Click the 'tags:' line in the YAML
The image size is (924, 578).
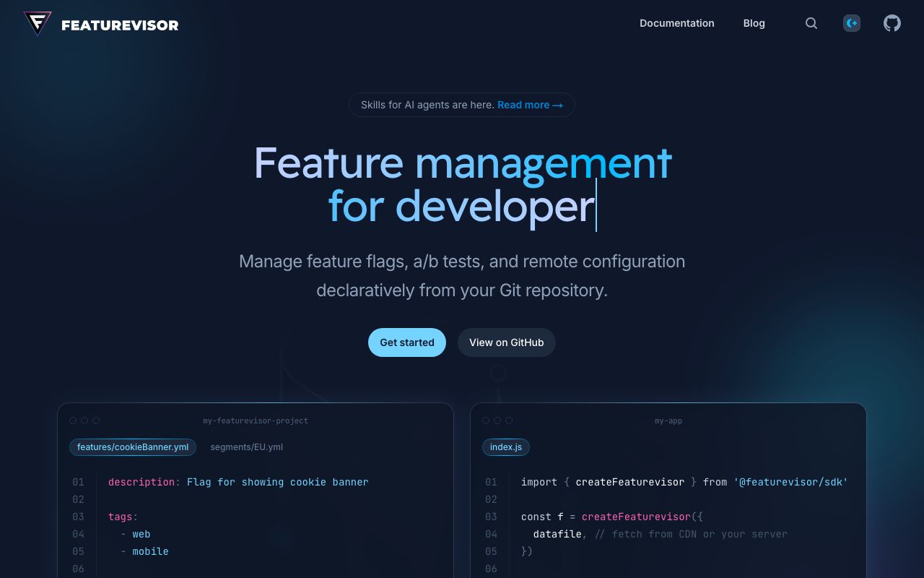(123, 517)
